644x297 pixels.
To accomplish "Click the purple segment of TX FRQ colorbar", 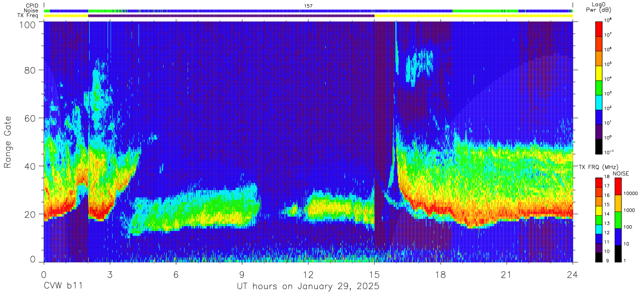I will coord(598,247).
